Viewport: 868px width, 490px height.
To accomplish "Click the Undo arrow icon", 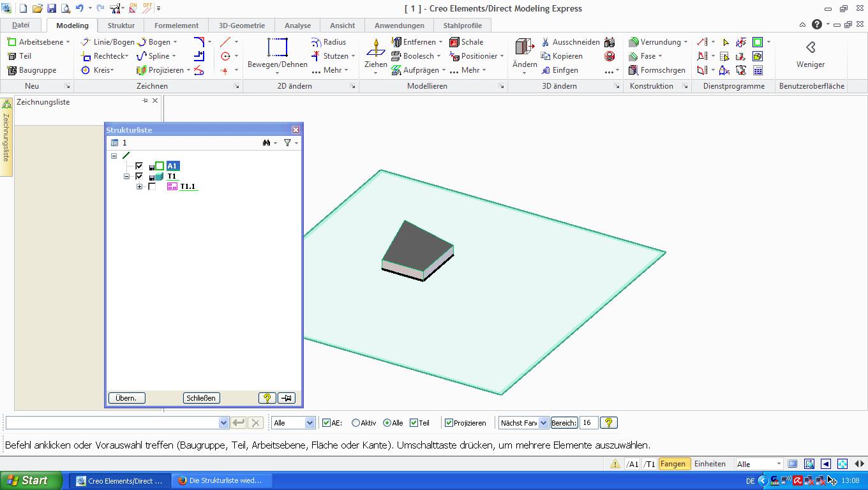I will [80, 8].
